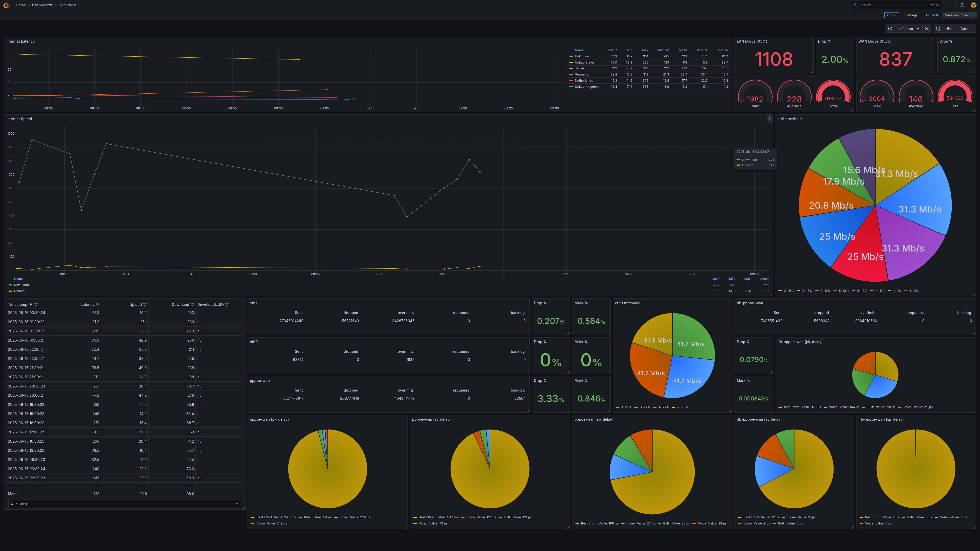
Task: Click the Timestamp column filter icon
Action: click(x=36, y=305)
